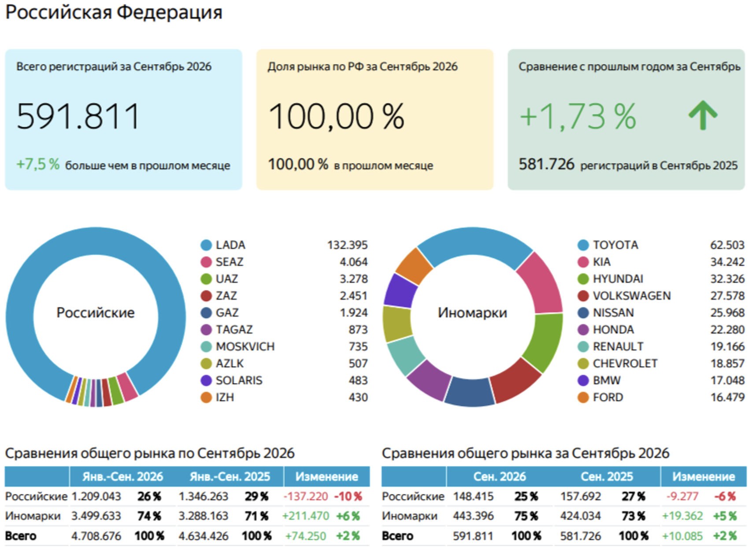The width and height of the screenshot is (756, 550).
Task: Click the SOLARIS legend entry
Action: pos(284,380)
